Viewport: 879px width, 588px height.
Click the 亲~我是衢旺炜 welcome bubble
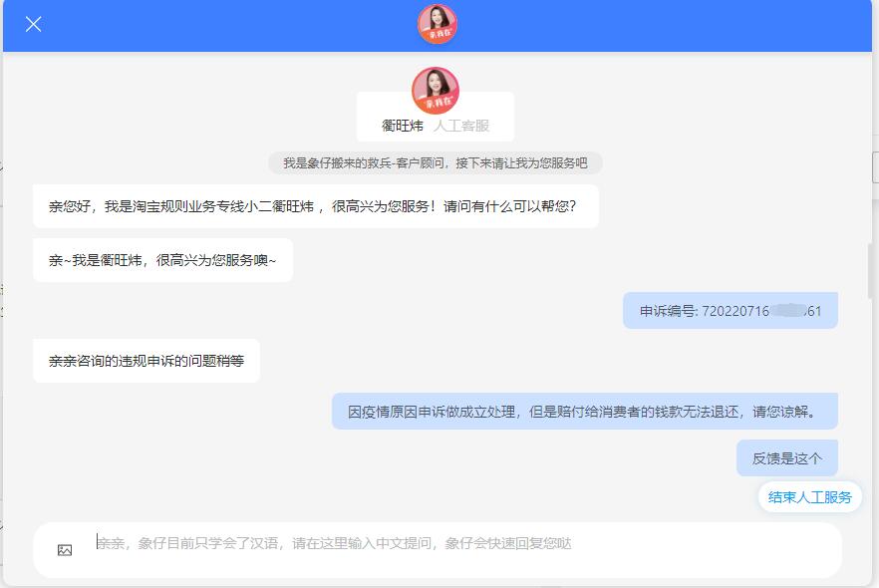pyautogui.click(x=162, y=258)
